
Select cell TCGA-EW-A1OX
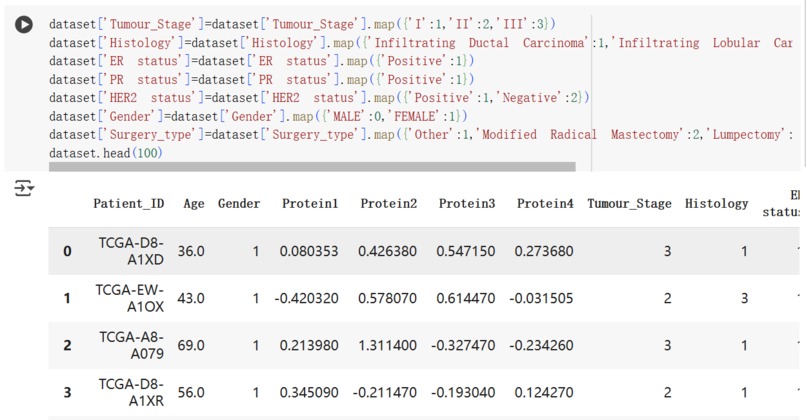pyautogui.click(x=130, y=298)
